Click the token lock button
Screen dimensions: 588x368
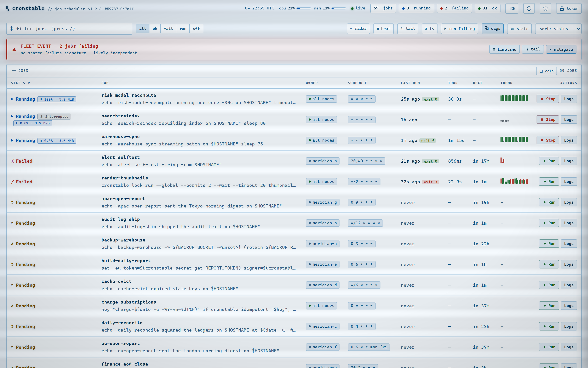pos(569,9)
